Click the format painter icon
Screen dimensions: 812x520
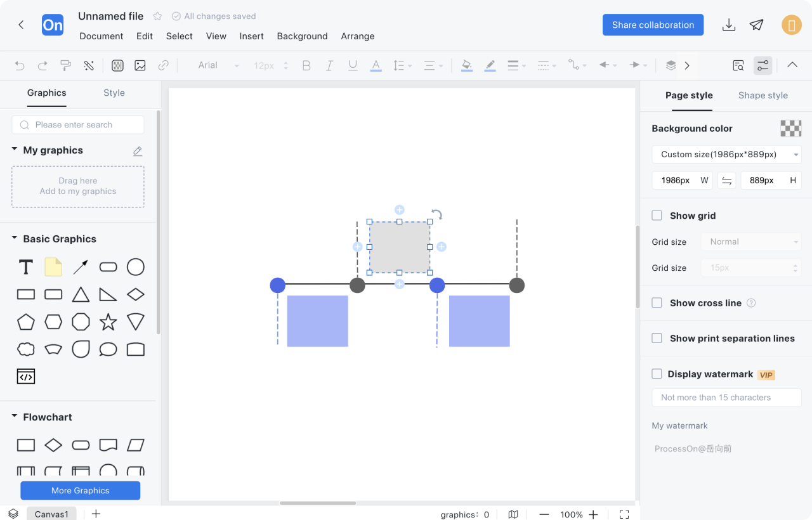click(65, 65)
